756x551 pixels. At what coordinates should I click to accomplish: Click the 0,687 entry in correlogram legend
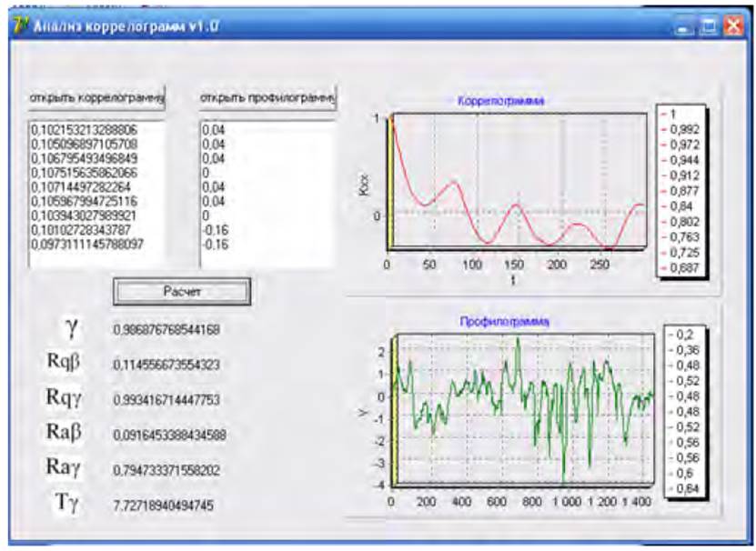682,267
